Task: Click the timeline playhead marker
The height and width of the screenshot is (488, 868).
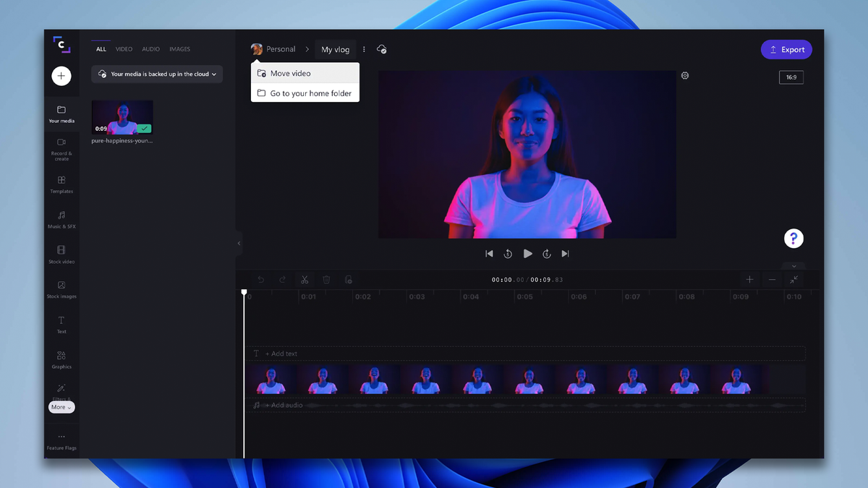Action: [244, 291]
